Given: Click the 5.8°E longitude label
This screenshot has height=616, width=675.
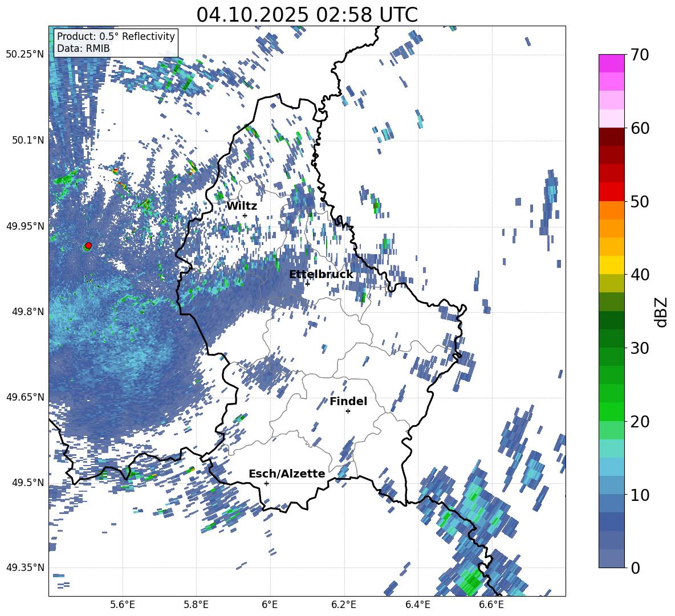Looking at the screenshot, I should [196, 605].
